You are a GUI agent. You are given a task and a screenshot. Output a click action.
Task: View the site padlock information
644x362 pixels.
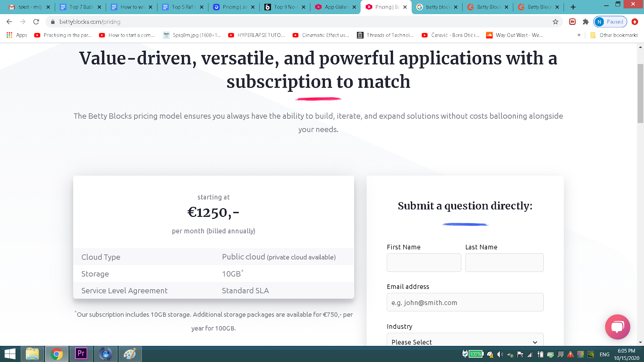coord(53,22)
